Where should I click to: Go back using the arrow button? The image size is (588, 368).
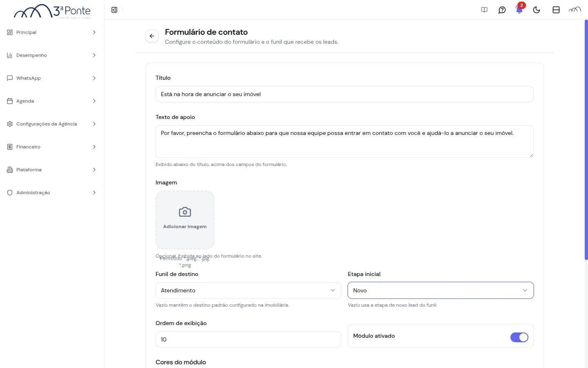[152, 36]
